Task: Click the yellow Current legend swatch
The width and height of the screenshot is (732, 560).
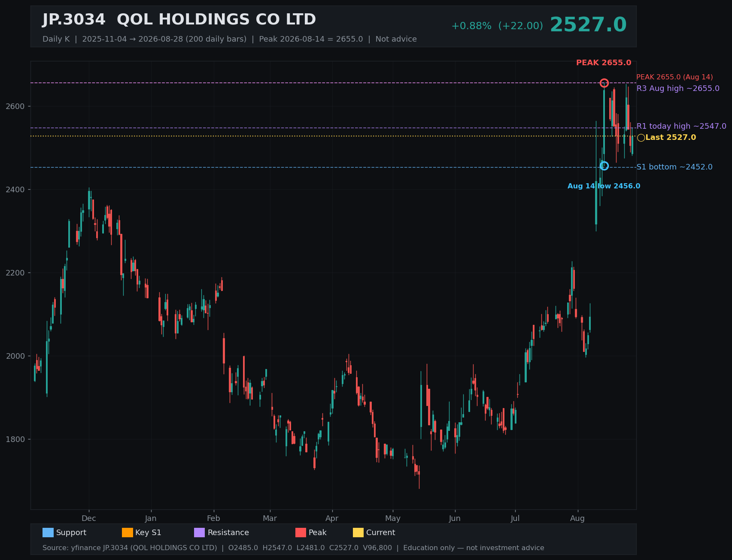Action: (x=358, y=533)
